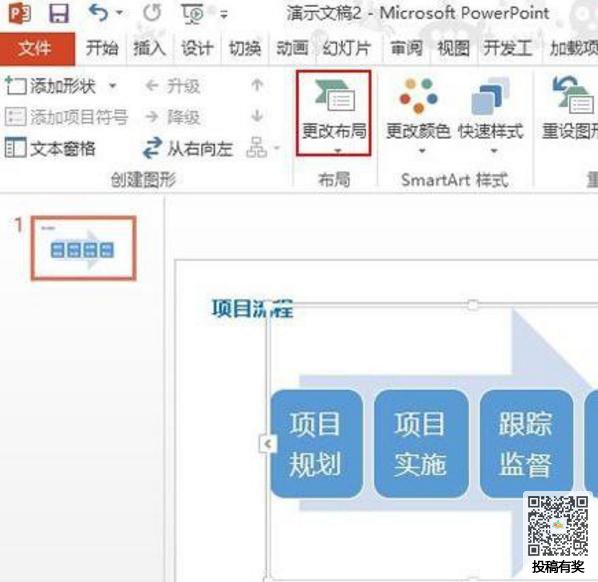The height and width of the screenshot is (582, 598).
Task: Expand the 添加形状 dropdown arrow
Action: pyautogui.click(x=113, y=86)
